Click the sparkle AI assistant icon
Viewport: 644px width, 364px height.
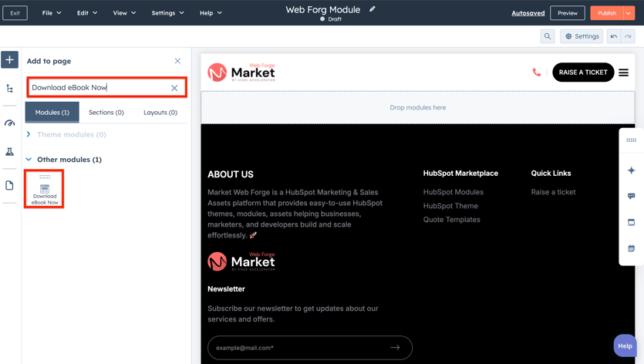coord(631,170)
